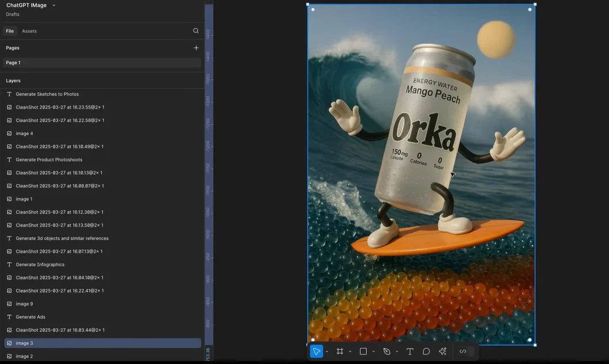The width and height of the screenshot is (609, 364).
Task: Open the Move tool options chevron
Action: [x=327, y=351]
